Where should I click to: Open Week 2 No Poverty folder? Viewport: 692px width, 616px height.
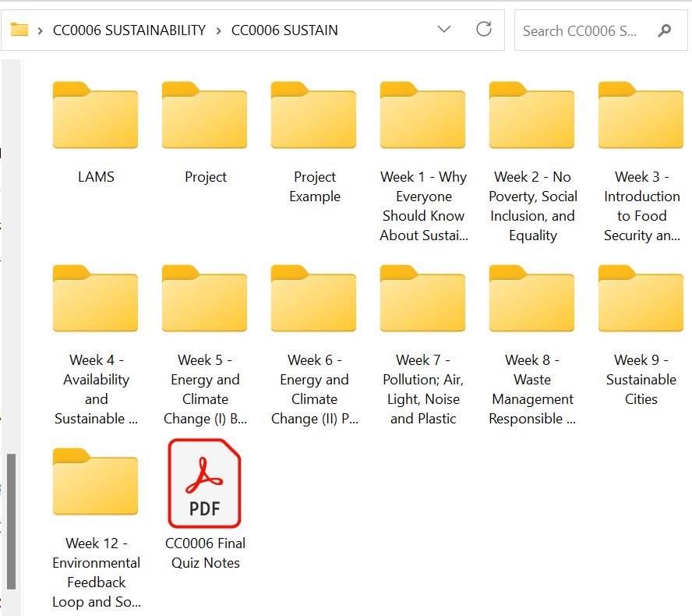[x=531, y=115]
